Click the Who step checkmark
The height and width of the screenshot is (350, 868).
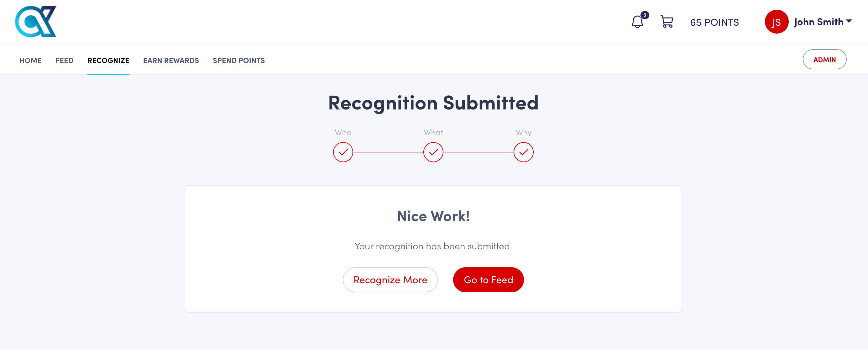pos(343,152)
